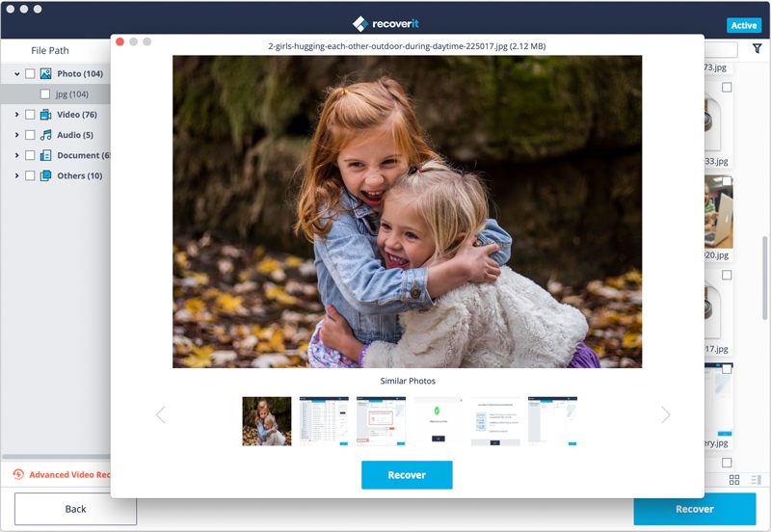The height and width of the screenshot is (532, 771).
Task: Check the Photo (104) checkbox
Action: tap(30, 74)
